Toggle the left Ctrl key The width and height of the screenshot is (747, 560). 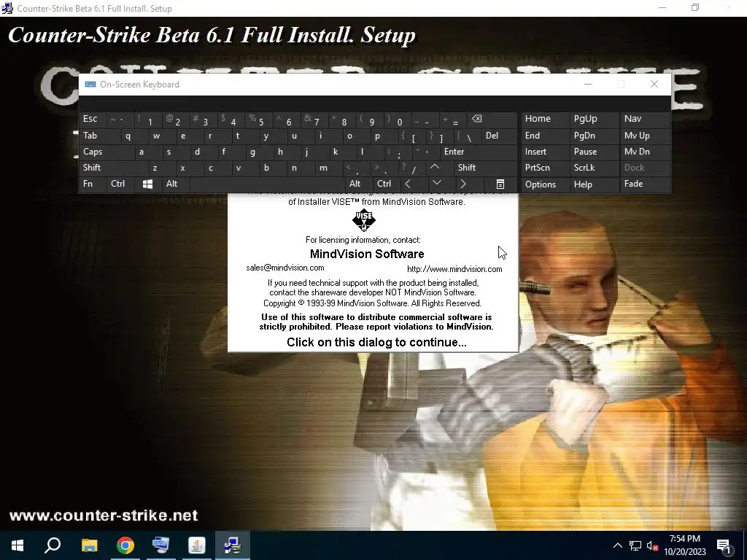click(121, 184)
